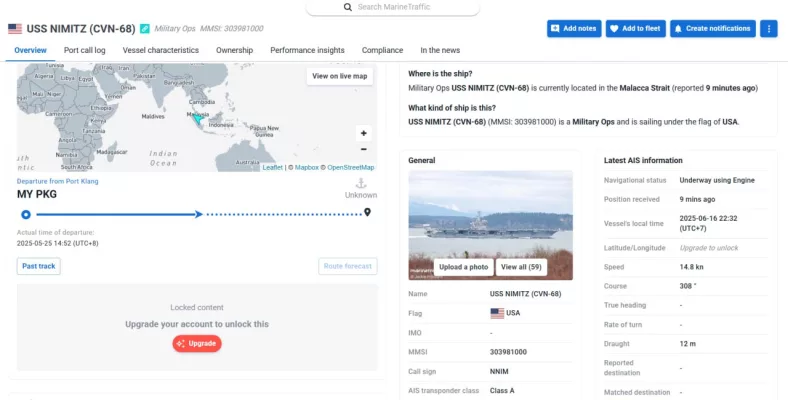
Task: Click the USA flag icon in header
Action: point(15,29)
